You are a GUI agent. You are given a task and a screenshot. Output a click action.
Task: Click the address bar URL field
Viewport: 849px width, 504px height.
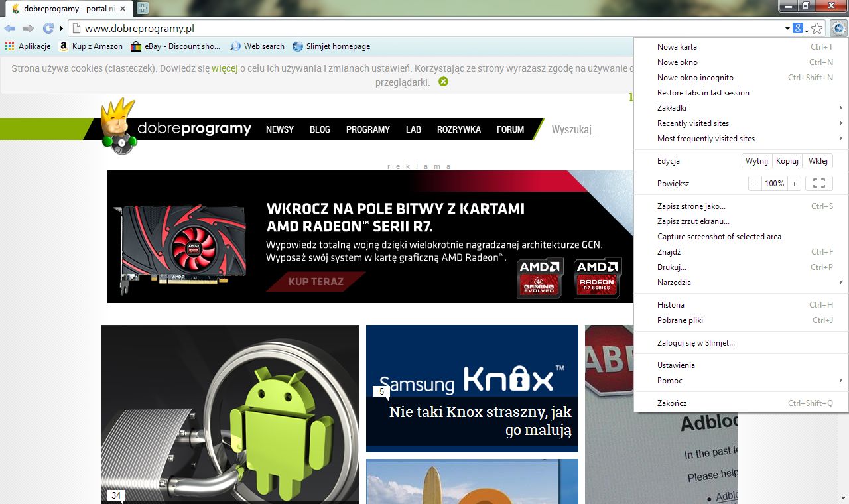pos(424,29)
